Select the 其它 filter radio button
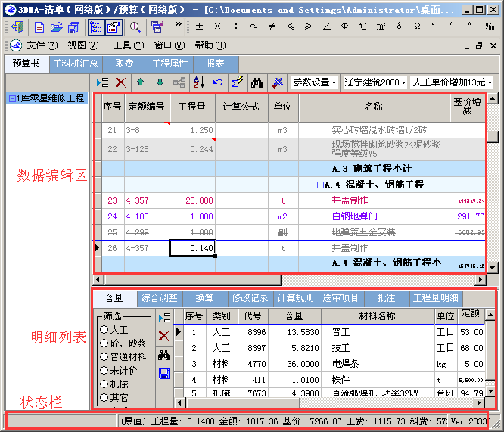 coord(104,398)
